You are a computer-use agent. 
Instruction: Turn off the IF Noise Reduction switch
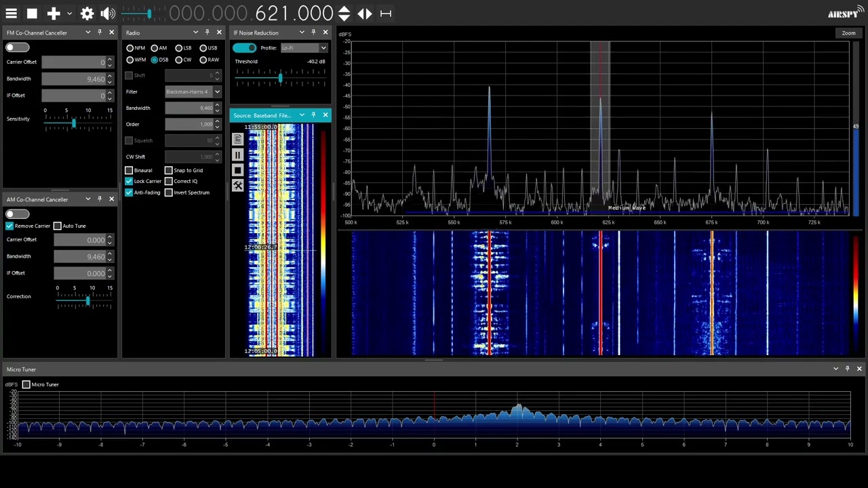coord(244,47)
